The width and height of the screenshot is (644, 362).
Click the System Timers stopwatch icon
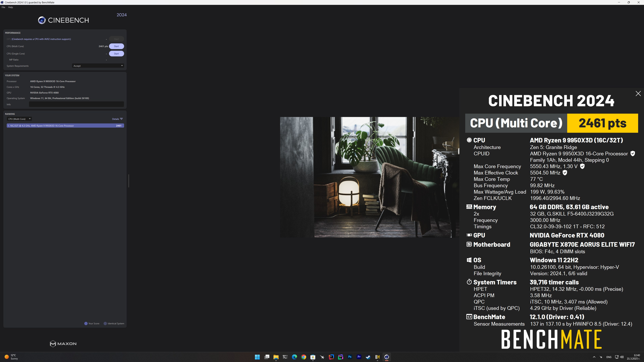click(x=469, y=282)
